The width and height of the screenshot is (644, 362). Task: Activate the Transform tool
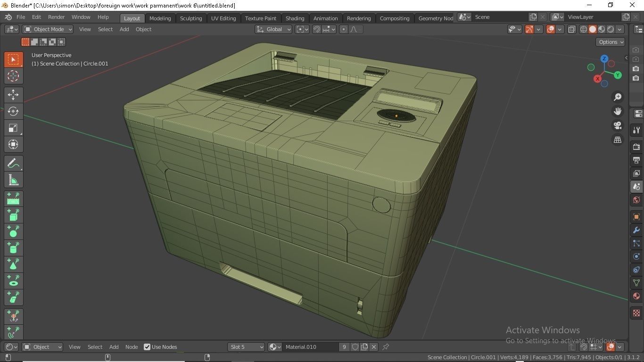(13, 144)
